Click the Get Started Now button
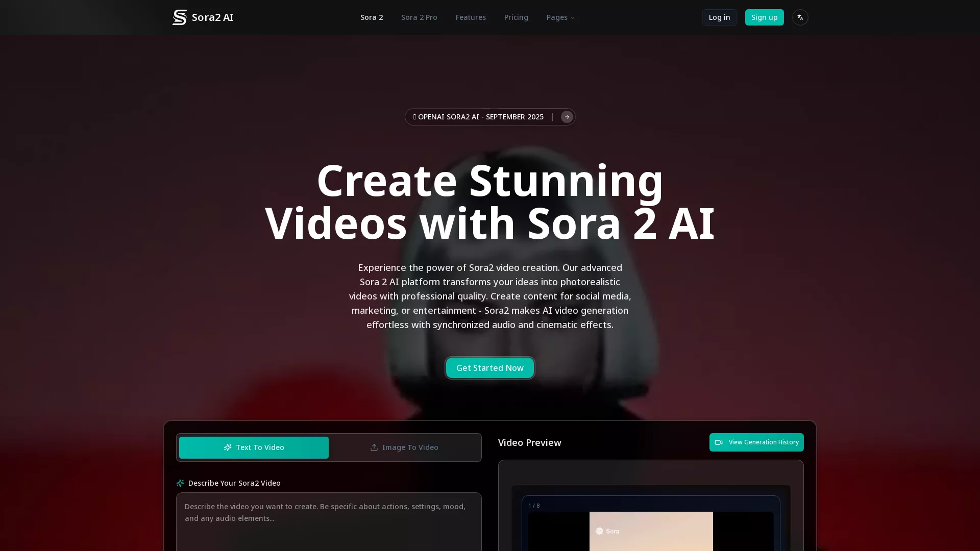Image resolution: width=980 pixels, height=551 pixels. click(489, 367)
